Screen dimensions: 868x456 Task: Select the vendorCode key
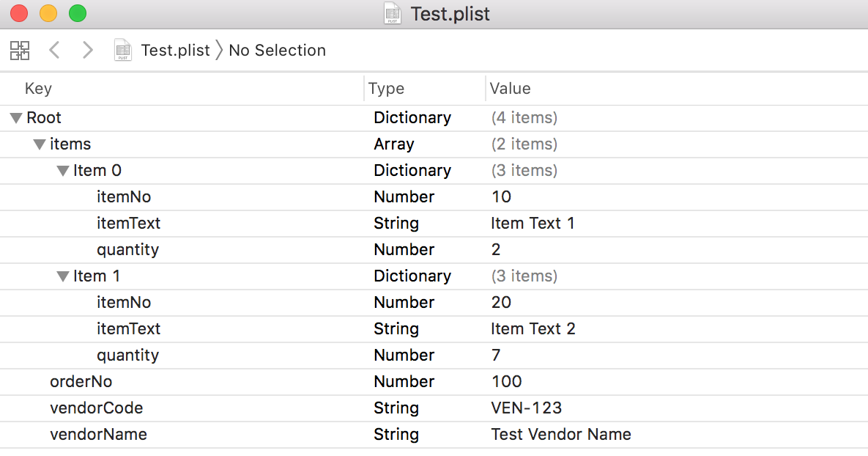96,408
